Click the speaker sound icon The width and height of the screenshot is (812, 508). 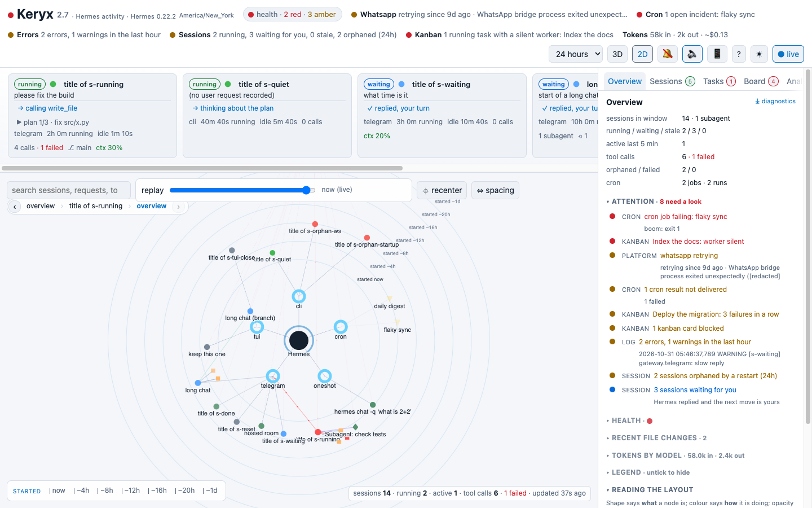[x=692, y=54]
